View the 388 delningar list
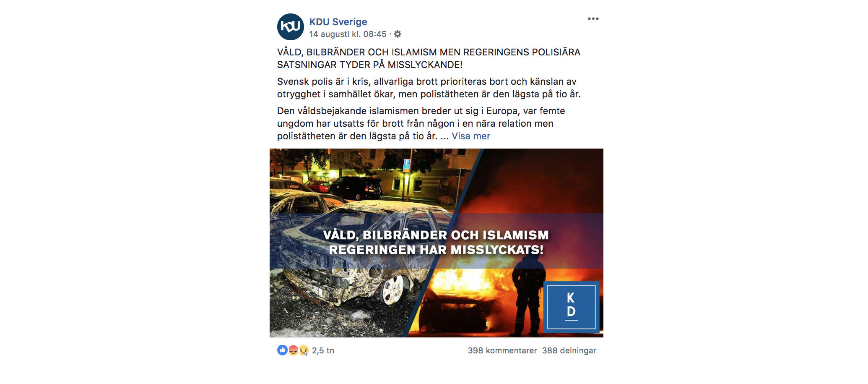This screenshot has height=384, width=868. tap(569, 350)
